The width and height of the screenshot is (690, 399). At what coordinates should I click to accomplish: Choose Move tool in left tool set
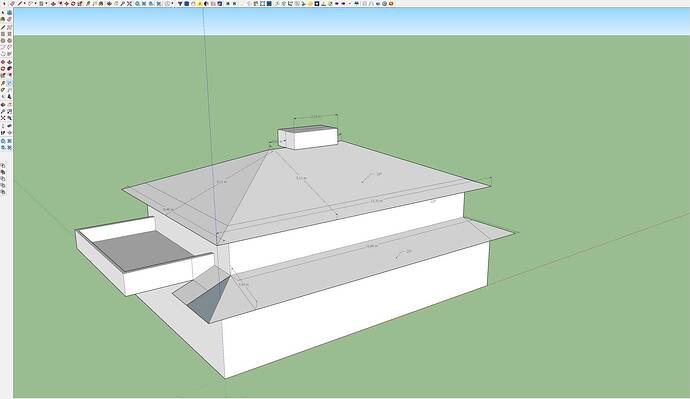(x=3, y=62)
